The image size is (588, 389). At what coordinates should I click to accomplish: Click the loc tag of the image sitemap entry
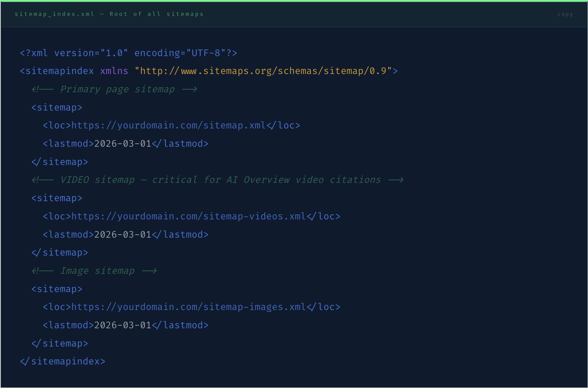(x=56, y=307)
